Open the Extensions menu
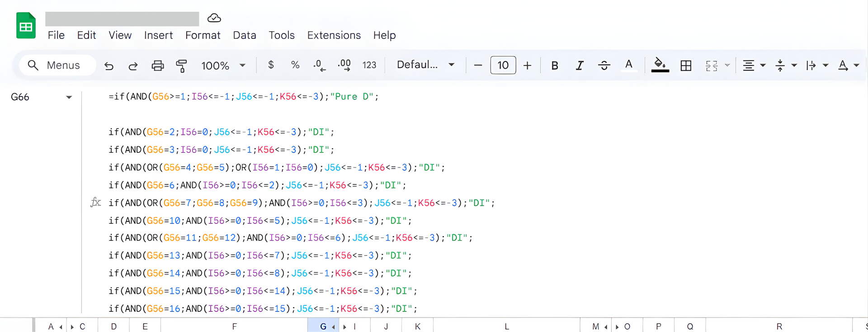 (x=334, y=35)
